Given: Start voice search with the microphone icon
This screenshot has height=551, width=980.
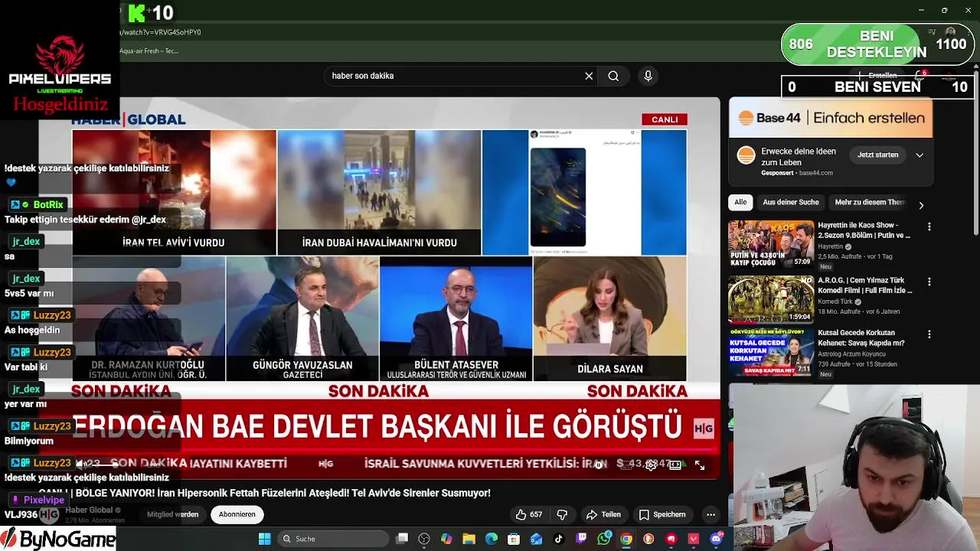Looking at the screenshot, I should tap(648, 76).
